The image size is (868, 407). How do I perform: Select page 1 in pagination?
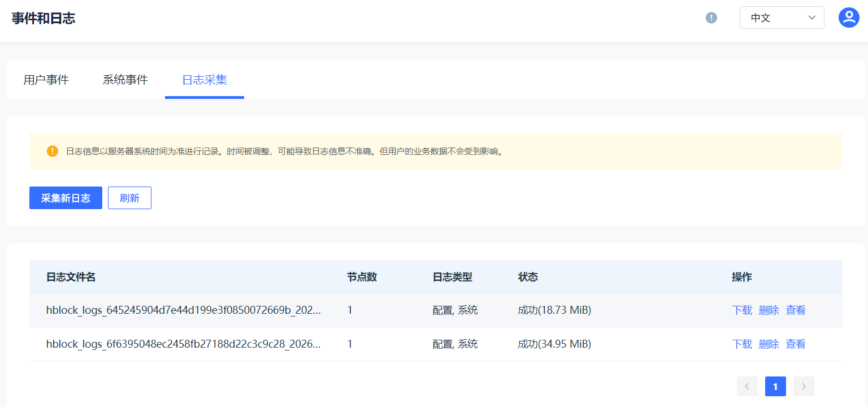pyautogui.click(x=775, y=387)
